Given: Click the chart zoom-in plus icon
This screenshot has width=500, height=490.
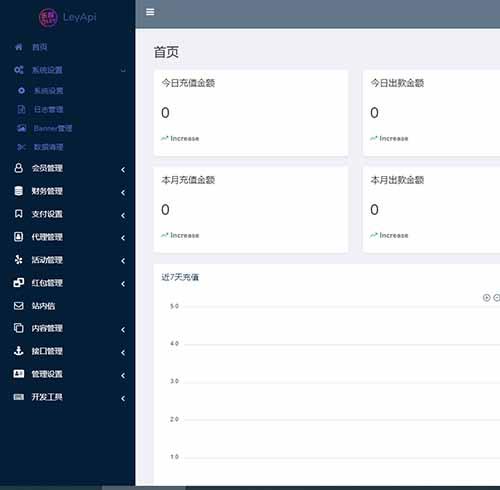Looking at the screenshot, I should (x=486, y=298).
